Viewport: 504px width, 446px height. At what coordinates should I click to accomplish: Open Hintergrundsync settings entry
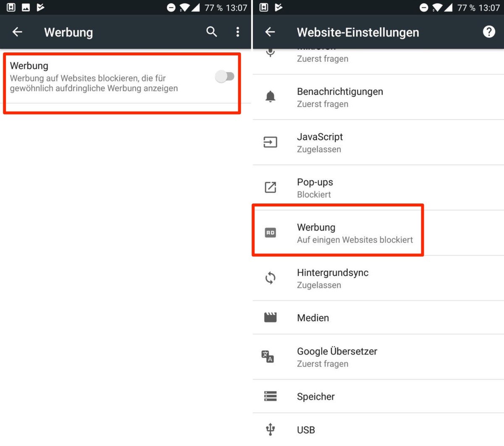[378, 279]
